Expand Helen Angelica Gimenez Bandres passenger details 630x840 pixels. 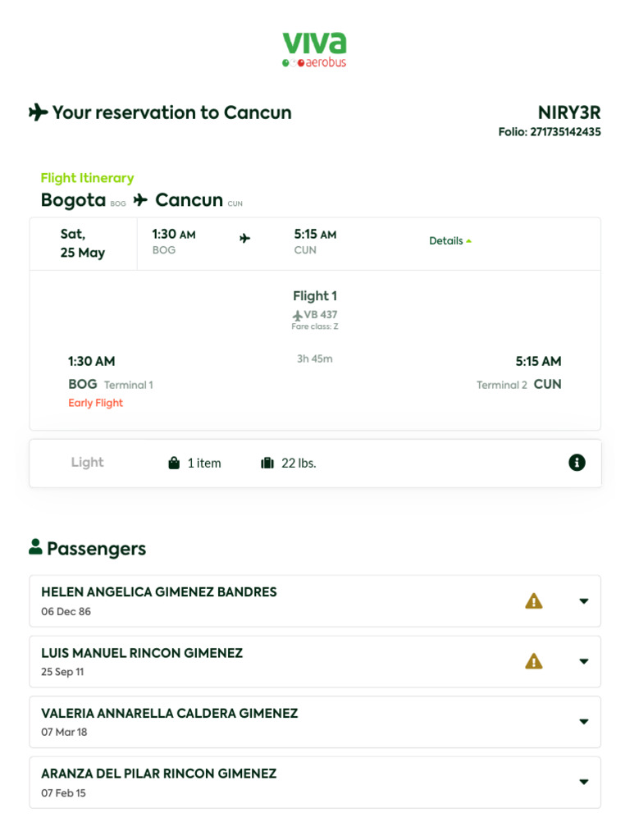point(583,601)
